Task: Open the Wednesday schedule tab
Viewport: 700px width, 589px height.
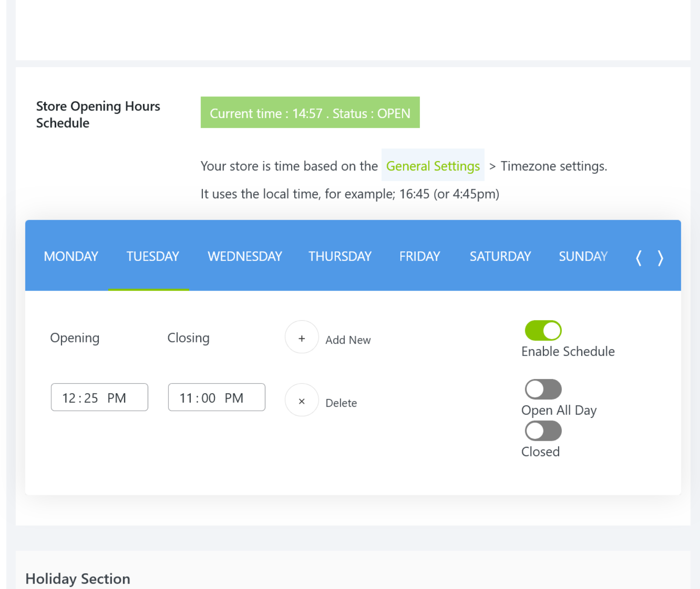Action: click(x=245, y=256)
